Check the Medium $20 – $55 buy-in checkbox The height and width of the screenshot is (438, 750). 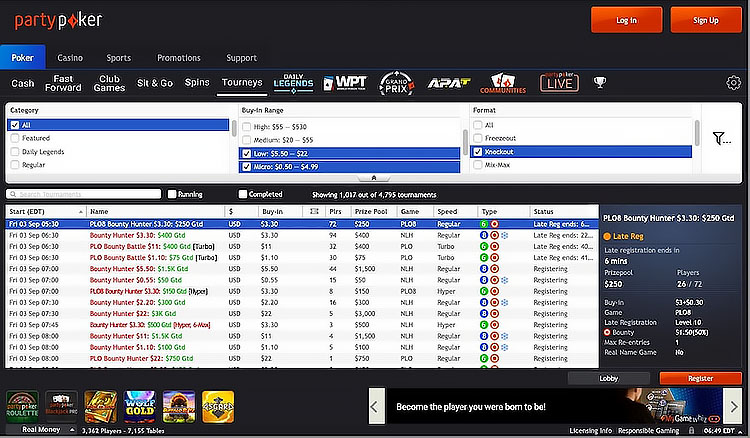click(246, 140)
